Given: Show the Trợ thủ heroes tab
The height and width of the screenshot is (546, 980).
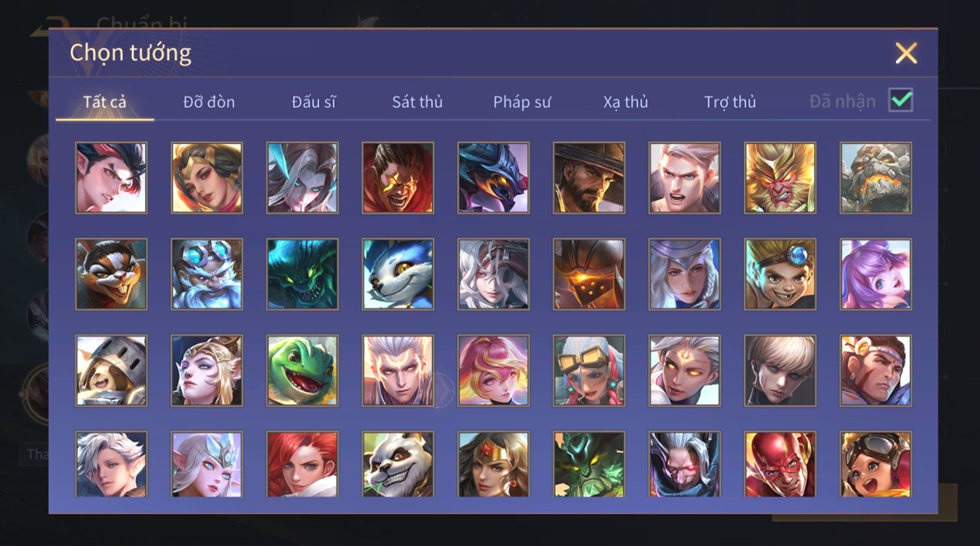Looking at the screenshot, I should 730,102.
